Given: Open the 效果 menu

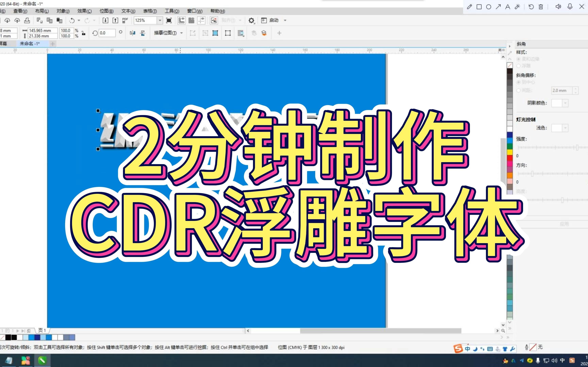Looking at the screenshot, I should click(x=84, y=11).
